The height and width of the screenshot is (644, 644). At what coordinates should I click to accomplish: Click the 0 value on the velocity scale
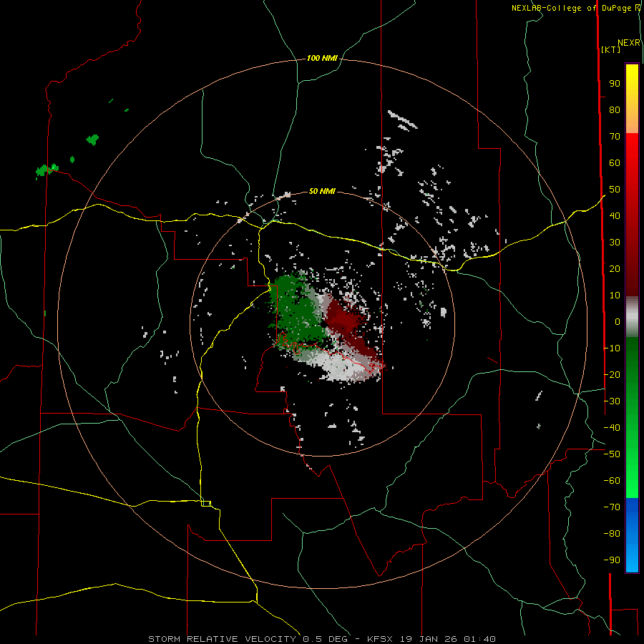(x=618, y=322)
